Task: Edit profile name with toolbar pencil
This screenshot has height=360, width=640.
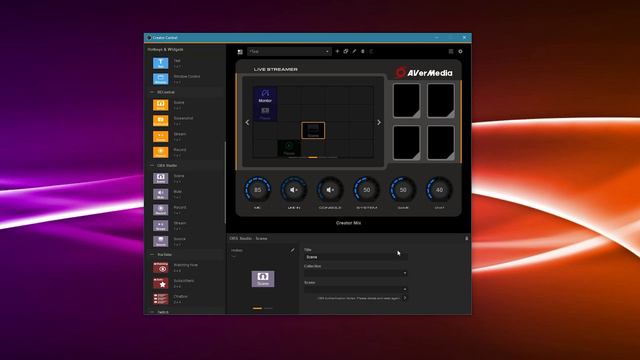Action: point(354,51)
